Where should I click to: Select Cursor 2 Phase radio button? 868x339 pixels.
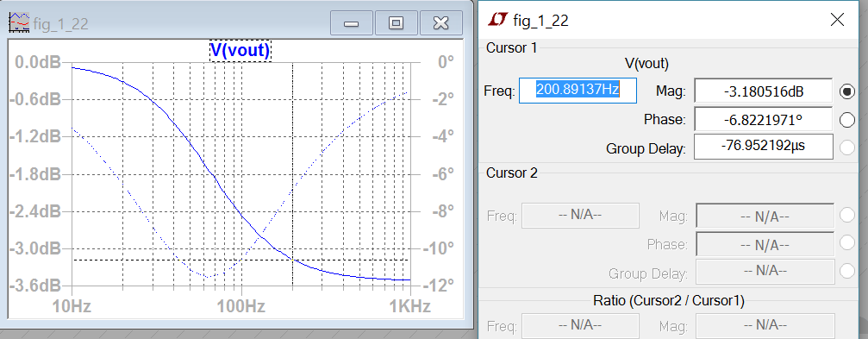[847, 242]
